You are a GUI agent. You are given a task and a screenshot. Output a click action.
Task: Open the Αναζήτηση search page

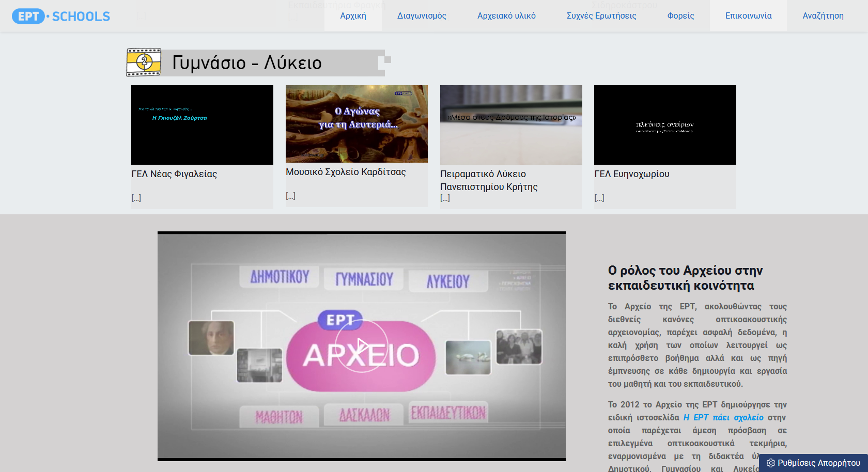click(823, 15)
